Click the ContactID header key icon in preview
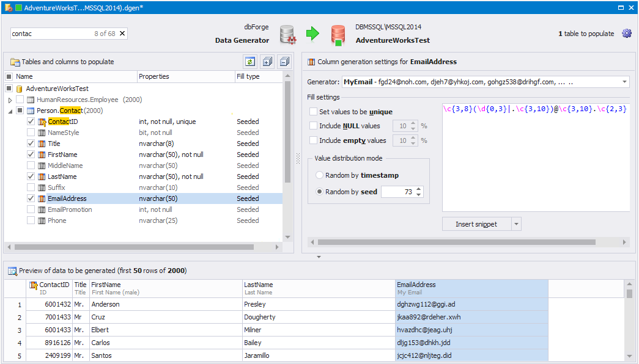 (x=34, y=285)
